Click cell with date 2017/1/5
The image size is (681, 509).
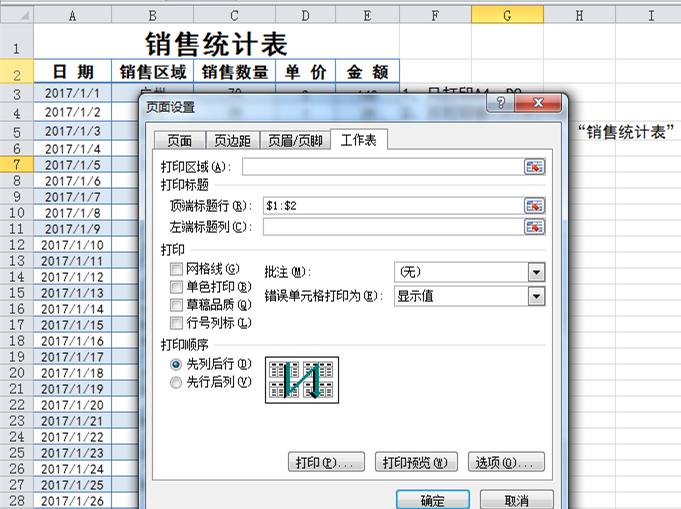click(73, 165)
